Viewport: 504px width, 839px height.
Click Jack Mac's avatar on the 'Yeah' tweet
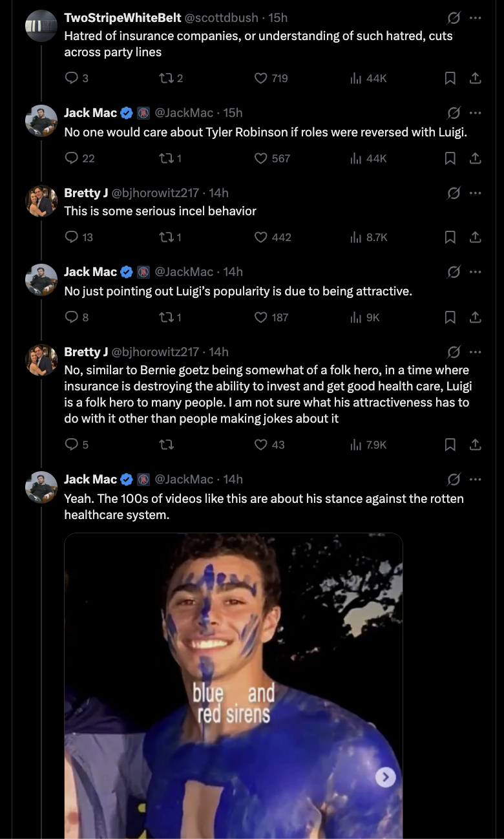pos(41,487)
